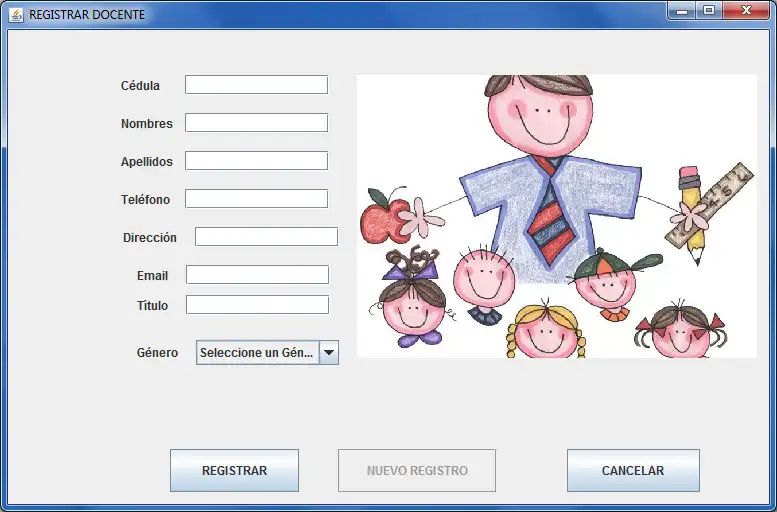
Task: Click the teacher cartoon image
Action: click(557, 217)
